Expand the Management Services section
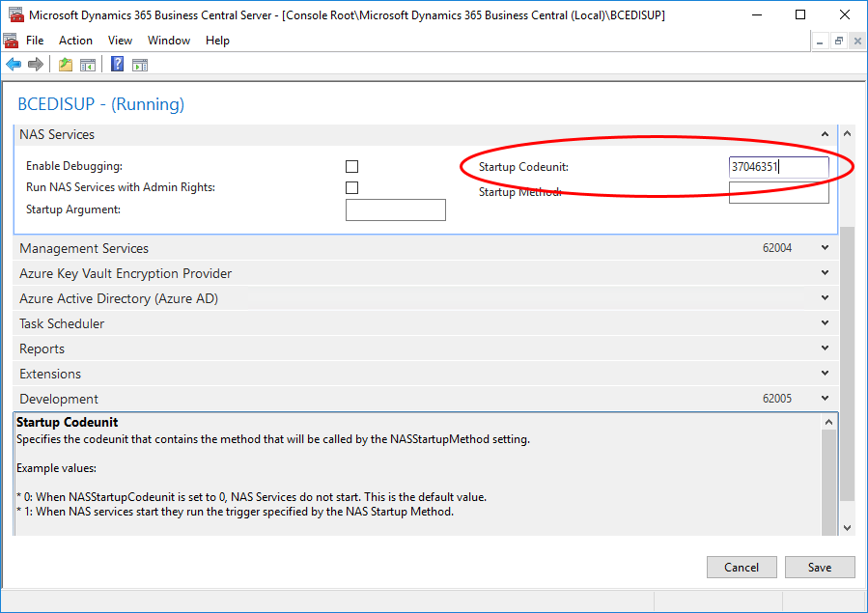This screenshot has width=868, height=613. [x=825, y=248]
